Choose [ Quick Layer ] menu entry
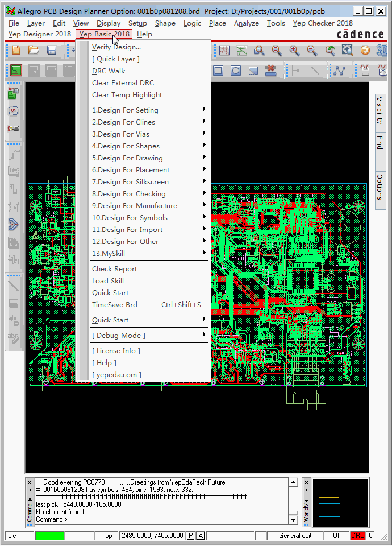This screenshot has height=546, width=392. tap(149, 59)
